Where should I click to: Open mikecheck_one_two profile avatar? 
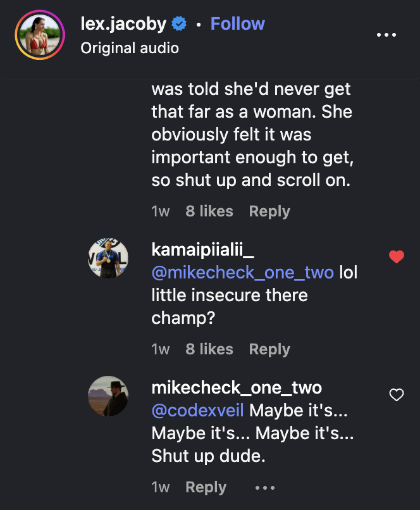(108, 396)
